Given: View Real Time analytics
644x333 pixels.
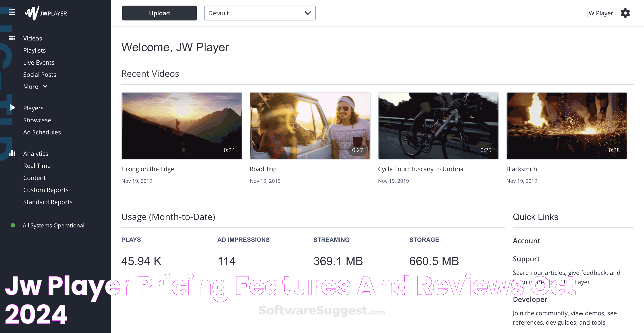Looking at the screenshot, I should coord(37,166).
